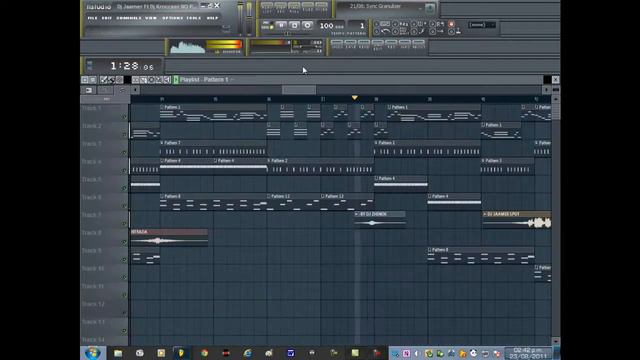The width and height of the screenshot is (640, 360).
Task: Click the playlist horizontal scrollbar thumb
Action: (299, 90)
